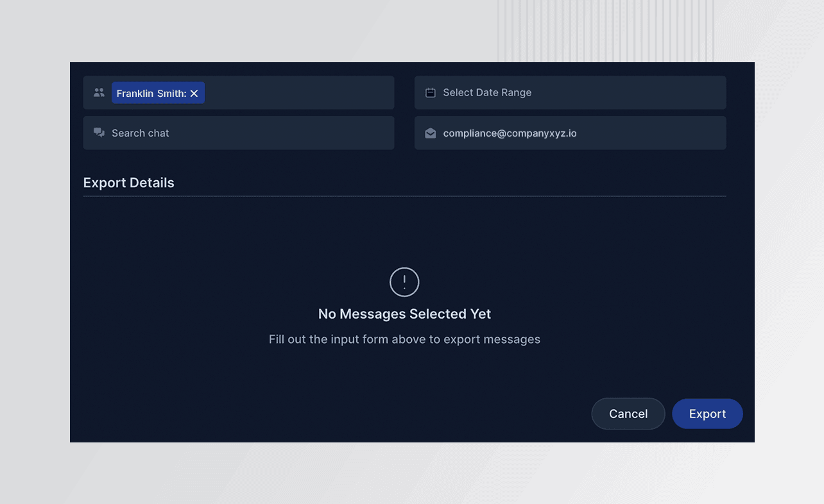Open the Select Date Range picker
The height and width of the screenshot is (504, 824).
[570, 92]
